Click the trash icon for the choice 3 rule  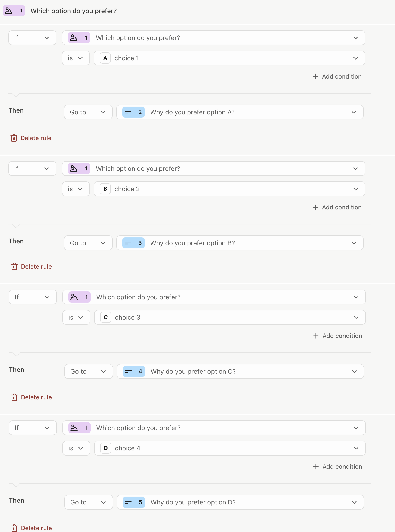click(14, 397)
